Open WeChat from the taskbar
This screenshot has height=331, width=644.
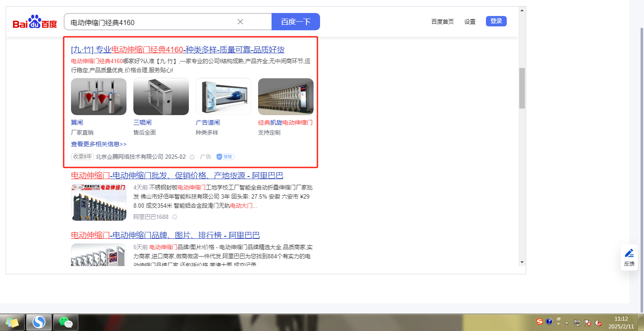[65, 322]
